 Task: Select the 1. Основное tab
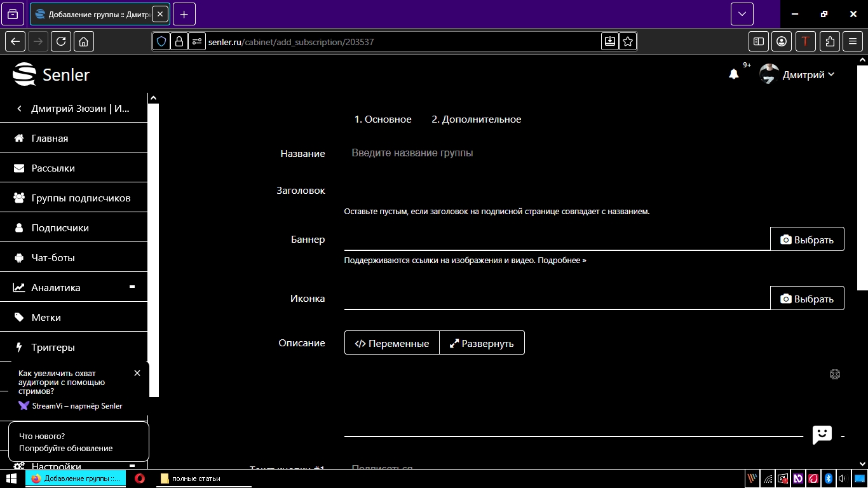[x=383, y=119]
